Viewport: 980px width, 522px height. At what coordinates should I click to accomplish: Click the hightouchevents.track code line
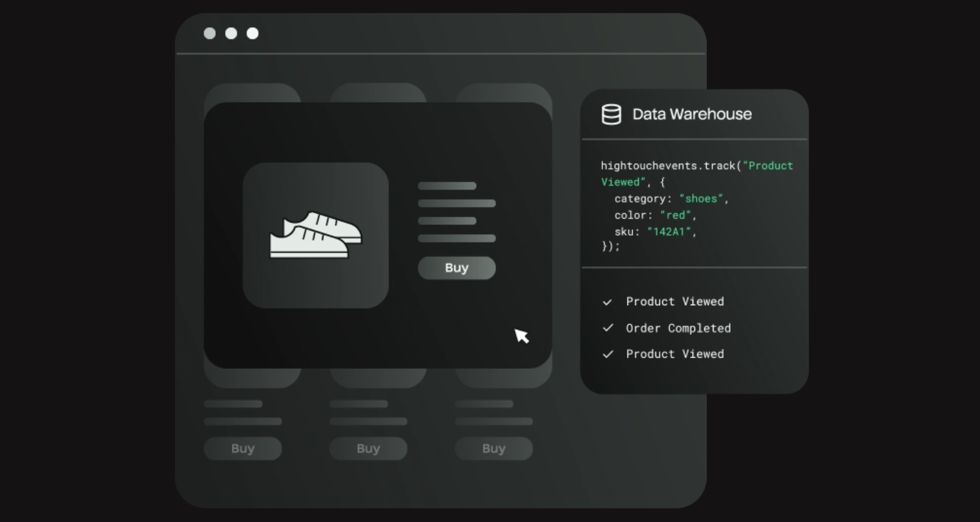697,166
